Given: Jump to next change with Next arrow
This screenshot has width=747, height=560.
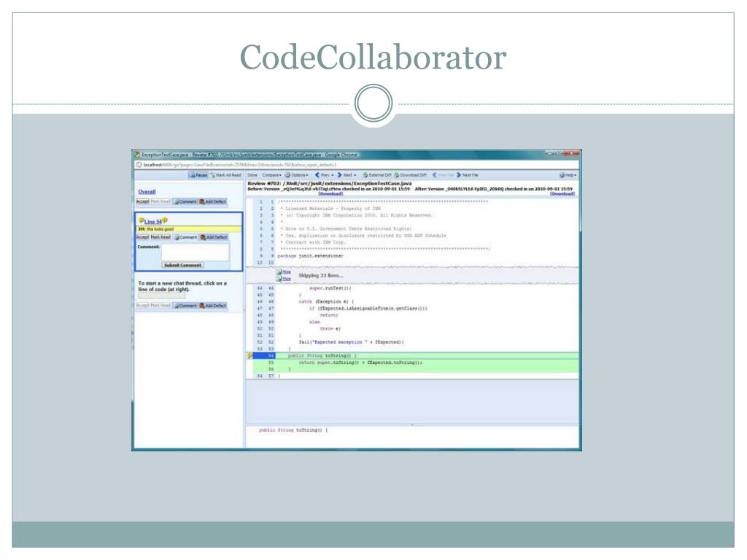Looking at the screenshot, I should [347, 175].
